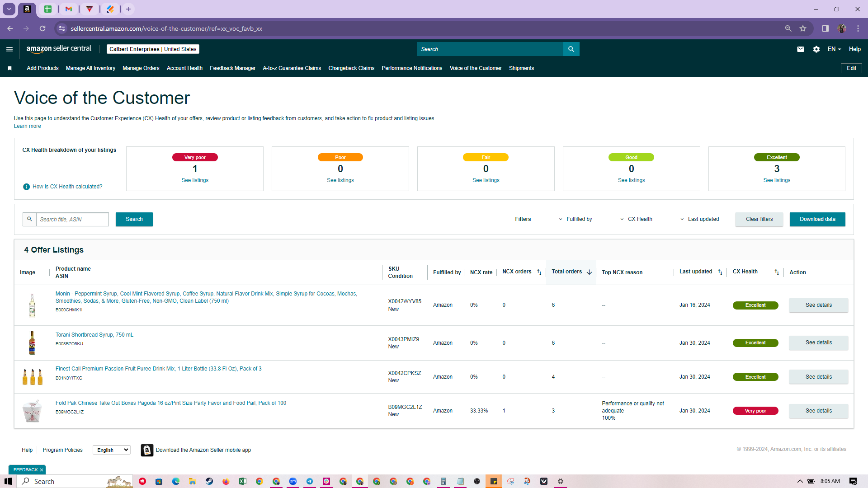Image resolution: width=868 pixels, height=488 pixels.
Task: Open the Telegram icon in the taskbar
Action: [310, 481]
